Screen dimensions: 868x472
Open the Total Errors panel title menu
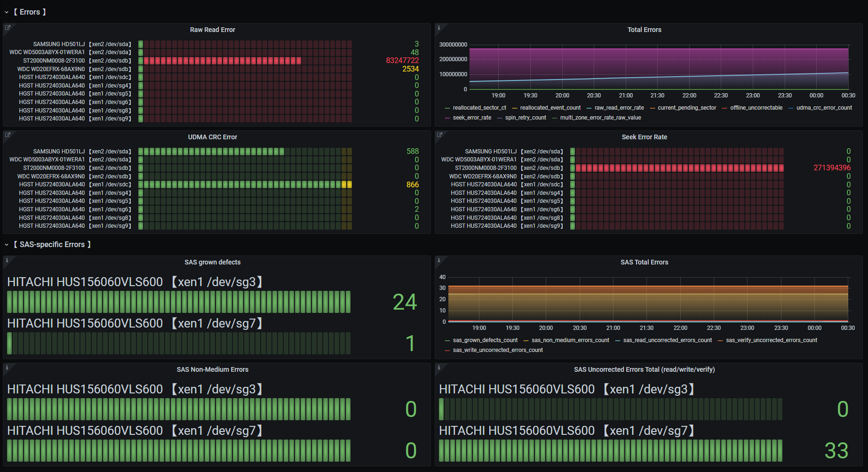pos(644,30)
